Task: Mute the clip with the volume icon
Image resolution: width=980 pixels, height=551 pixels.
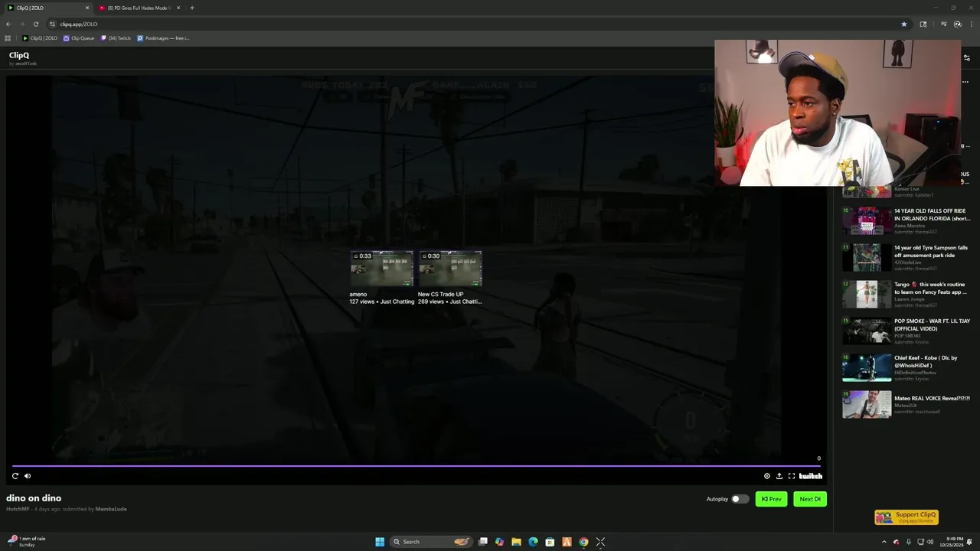Action: 28,476
